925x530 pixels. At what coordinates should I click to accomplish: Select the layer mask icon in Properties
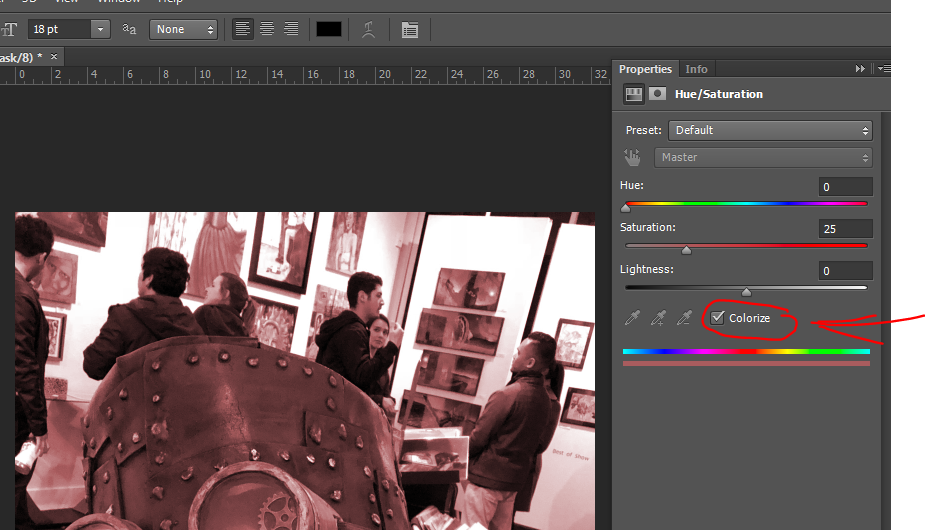[x=657, y=94]
